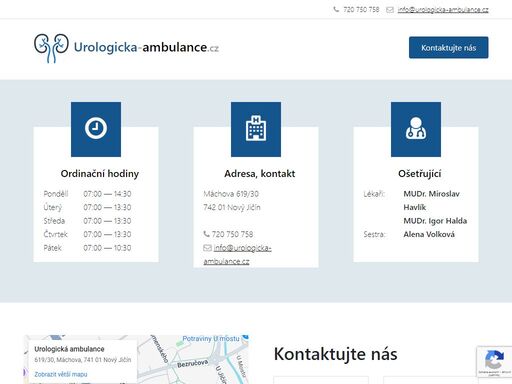Click the phone icon in the address card
The height and width of the screenshot is (384, 512).
coord(206,234)
